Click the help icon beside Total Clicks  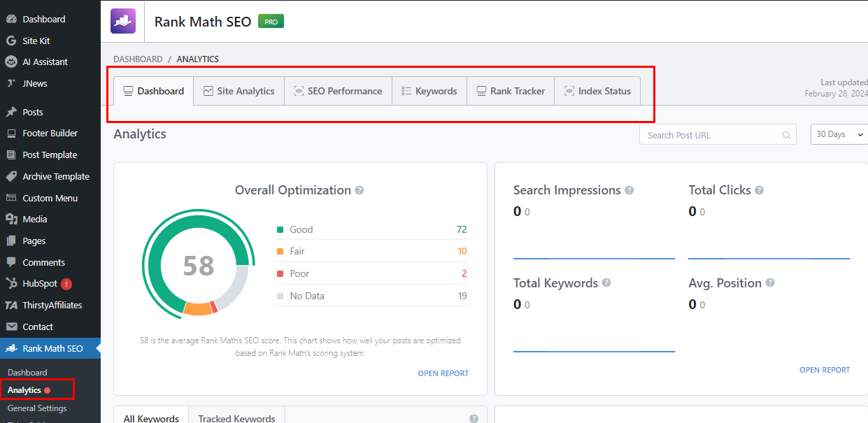pos(760,190)
